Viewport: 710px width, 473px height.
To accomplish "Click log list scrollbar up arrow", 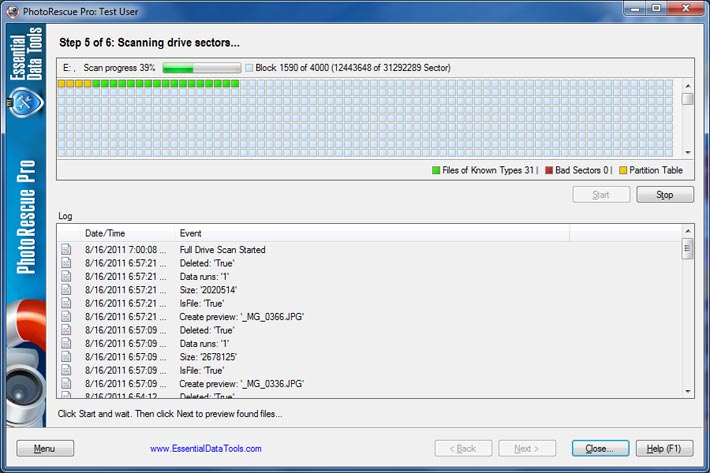I will tap(688, 231).
